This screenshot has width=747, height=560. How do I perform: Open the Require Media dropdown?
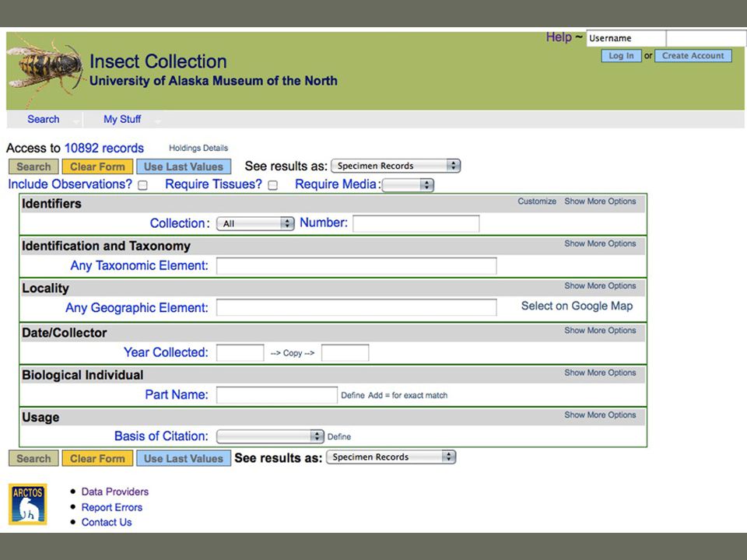[408, 185]
